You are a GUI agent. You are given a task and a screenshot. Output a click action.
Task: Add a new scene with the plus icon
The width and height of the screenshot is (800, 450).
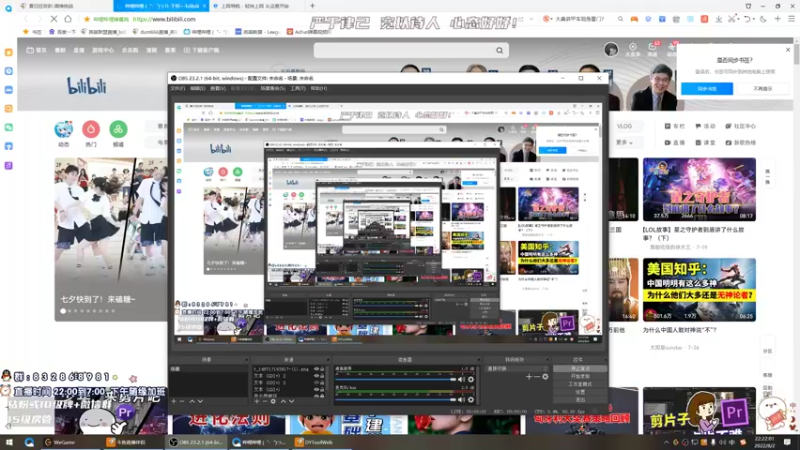coord(173,402)
